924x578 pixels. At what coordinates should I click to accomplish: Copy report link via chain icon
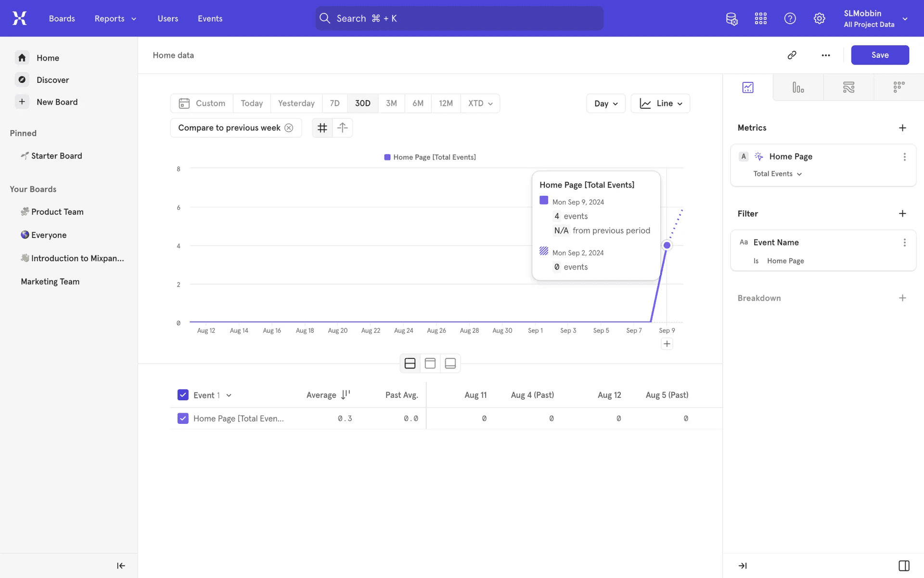tap(792, 55)
